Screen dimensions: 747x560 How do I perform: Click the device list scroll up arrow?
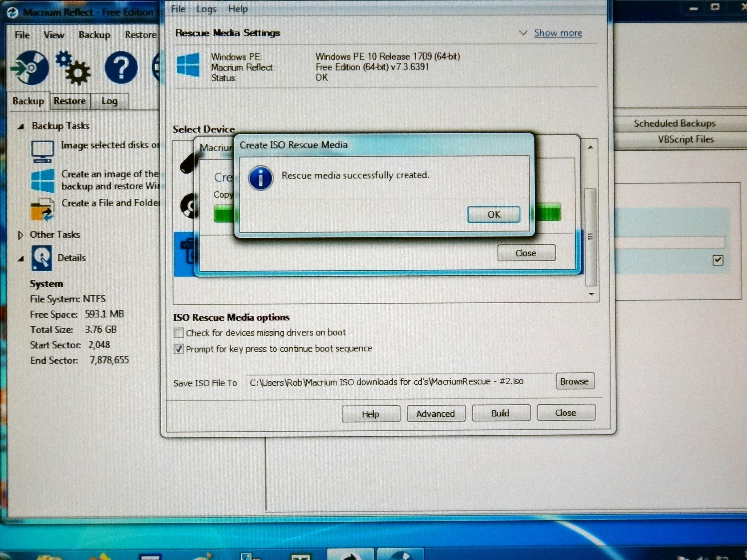[590, 147]
